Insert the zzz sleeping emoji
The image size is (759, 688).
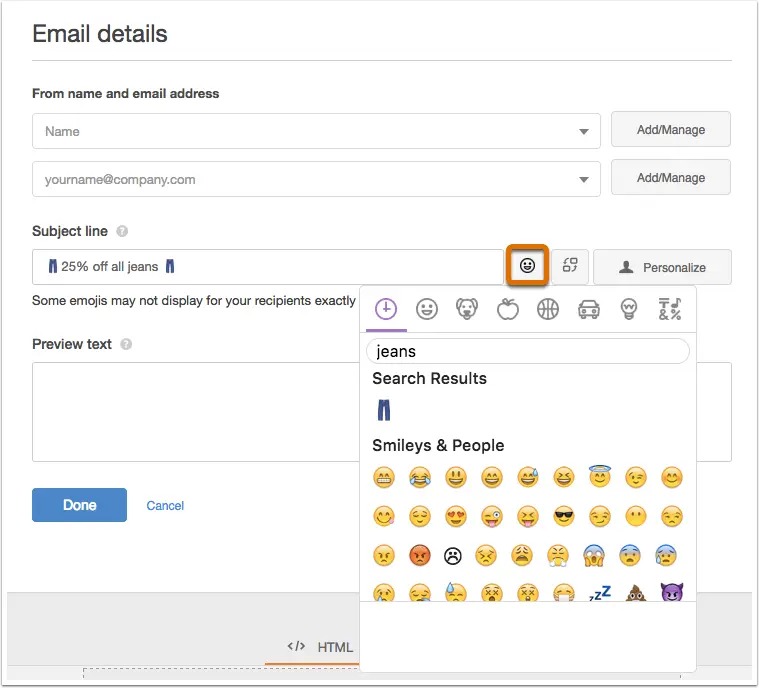point(600,593)
